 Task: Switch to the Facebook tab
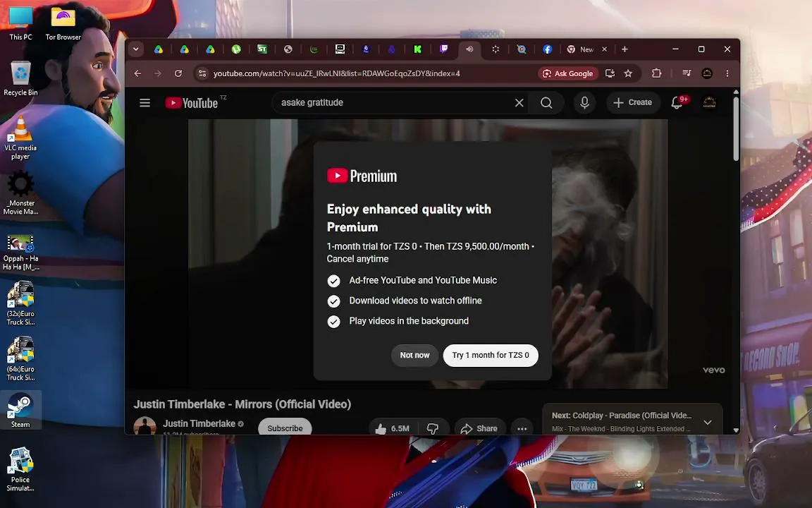point(548,49)
